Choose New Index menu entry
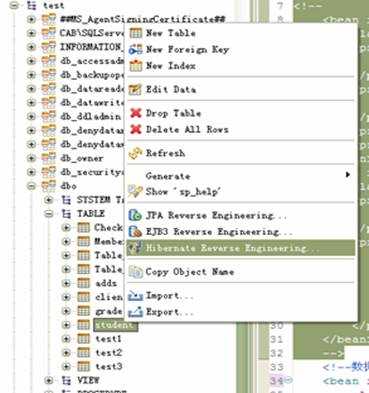369x393 pixels. click(240, 66)
